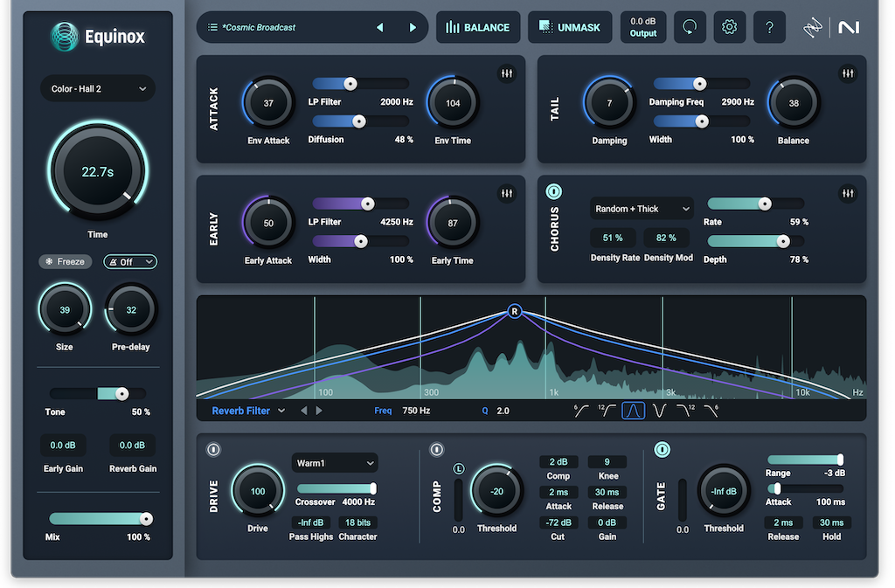Open Chorus module advanced settings icon
Screen dimensions: 895x588
848,194
